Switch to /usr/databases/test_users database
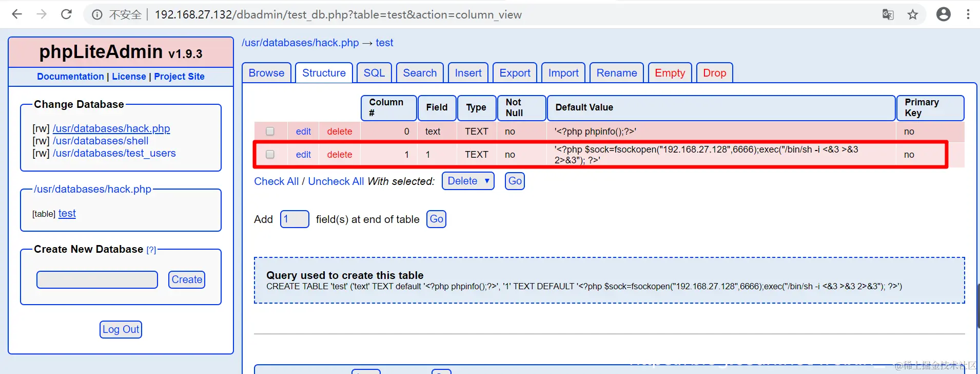This screenshot has height=374, width=980. pos(114,153)
